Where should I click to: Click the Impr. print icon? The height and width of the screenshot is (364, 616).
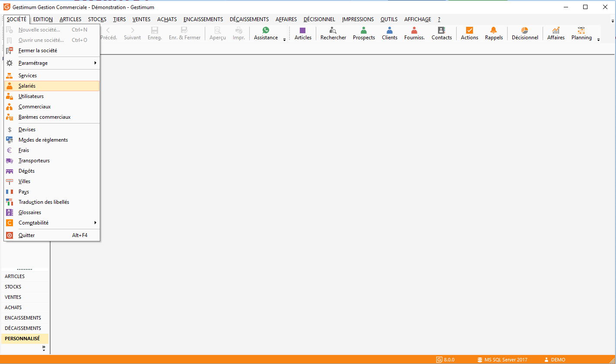coord(239,30)
